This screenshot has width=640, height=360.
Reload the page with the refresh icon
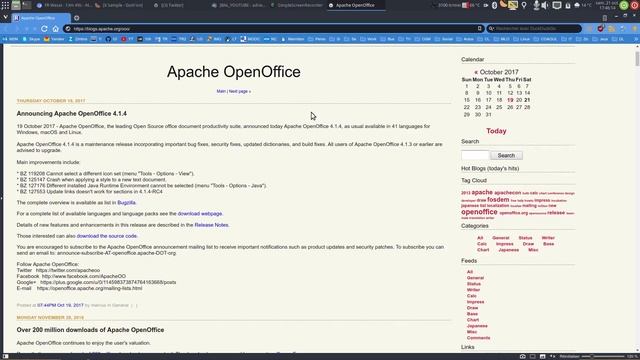click(x=44, y=29)
